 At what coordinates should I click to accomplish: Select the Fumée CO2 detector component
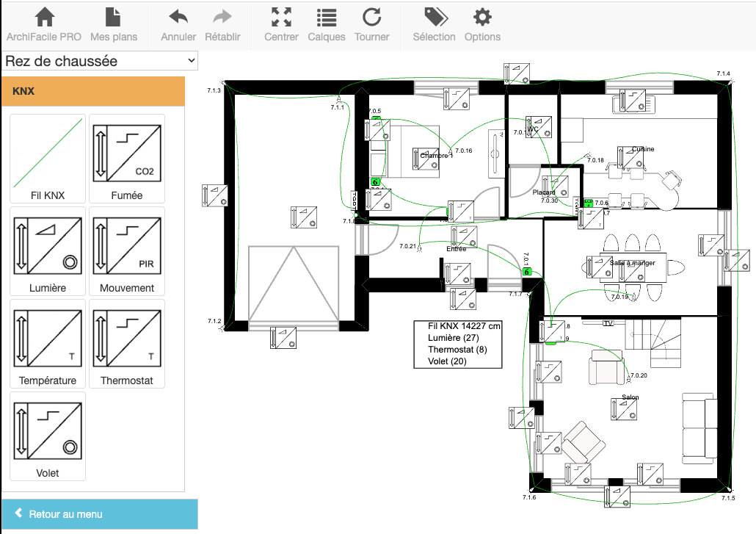coord(127,158)
